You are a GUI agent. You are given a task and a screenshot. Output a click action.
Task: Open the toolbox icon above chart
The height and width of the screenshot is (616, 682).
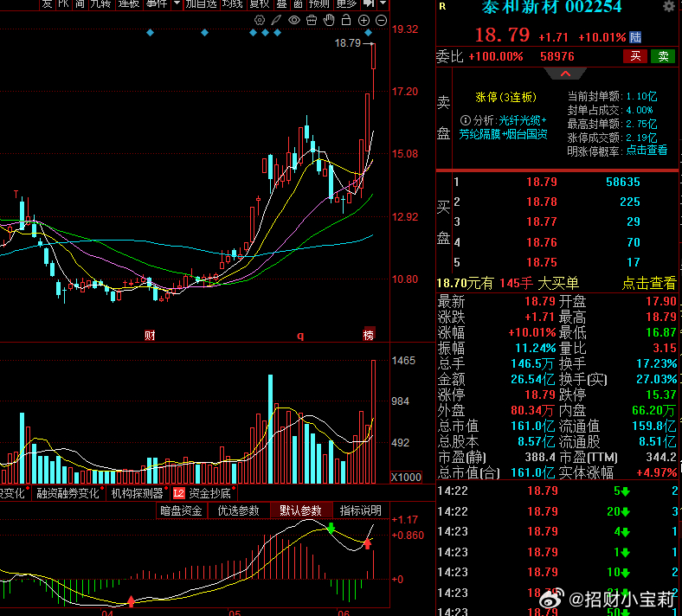(x=312, y=20)
